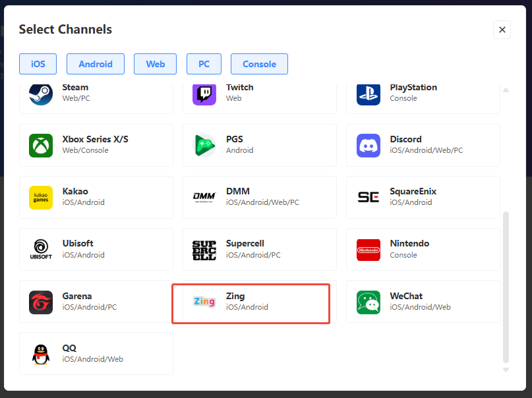Select the QQ channel name
This screenshot has height=398, width=532.
(x=69, y=348)
